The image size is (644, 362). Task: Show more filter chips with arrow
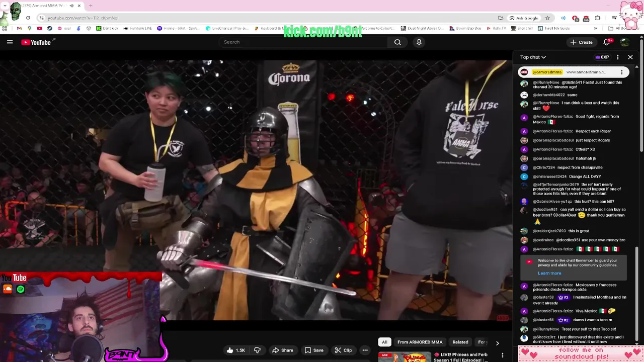(497, 343)
